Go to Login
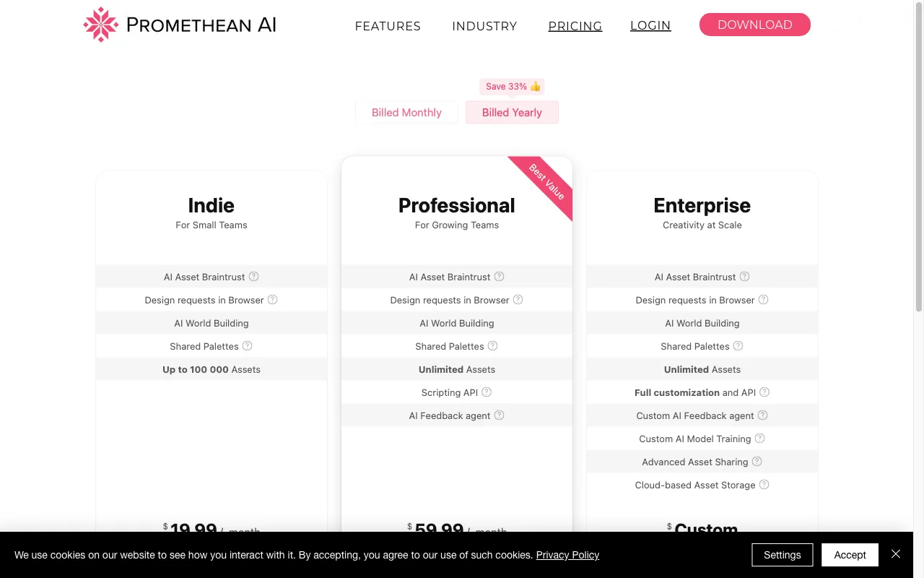924x578 pixels. click(650, 25)
